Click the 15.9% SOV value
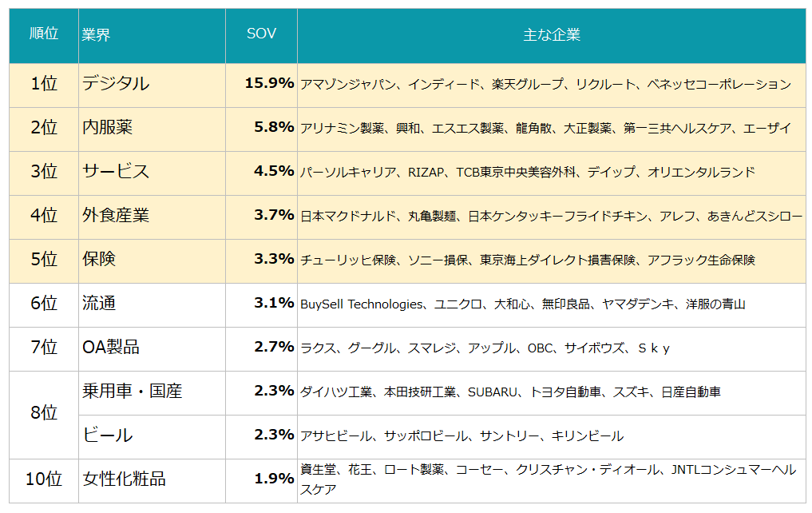812x513 pixels. coord(270,84)
